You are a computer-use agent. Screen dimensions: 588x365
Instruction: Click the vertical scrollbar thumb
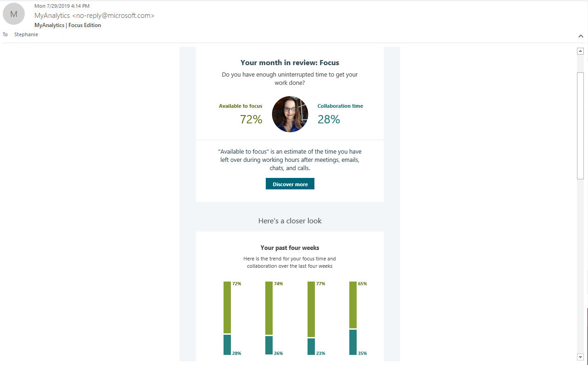coord(580,125)
